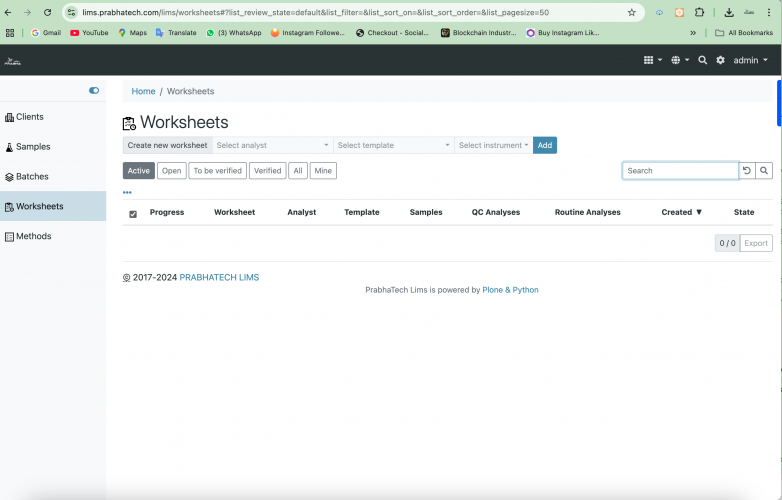Screen dimensions: 782x500
Task: Select the To be verified filter
Action: (x=217, y=170)
